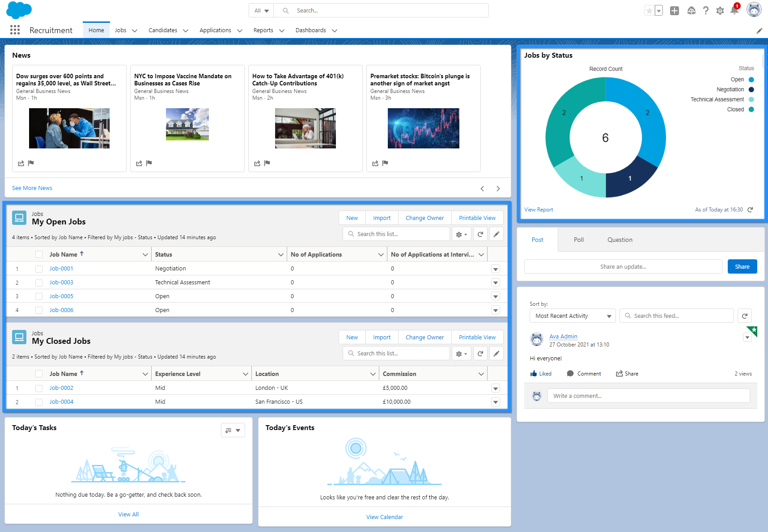Open the Reports navigation tab

[263, 30]
